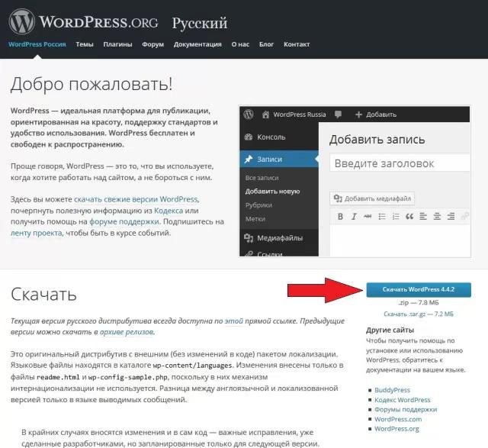Viewport: 488px width, 448px height.
Task: Click the Добавить медиафайл button
Action: click(x=372, y=198)
